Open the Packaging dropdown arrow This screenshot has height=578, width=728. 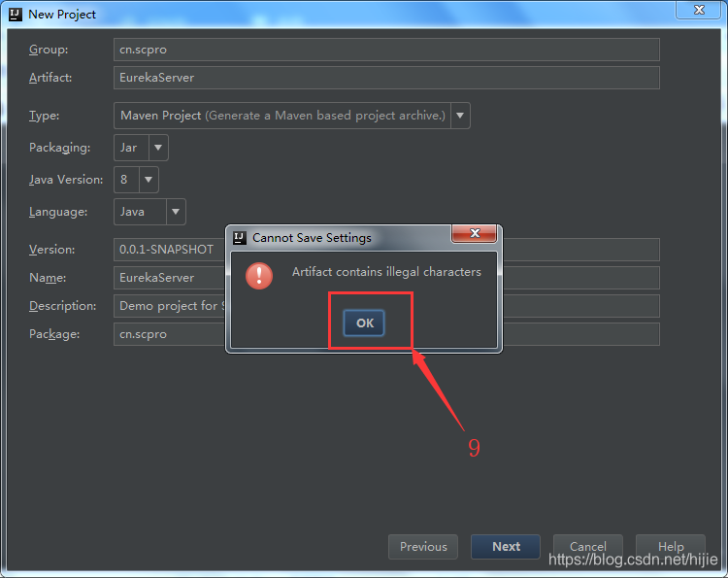point(158,148)
